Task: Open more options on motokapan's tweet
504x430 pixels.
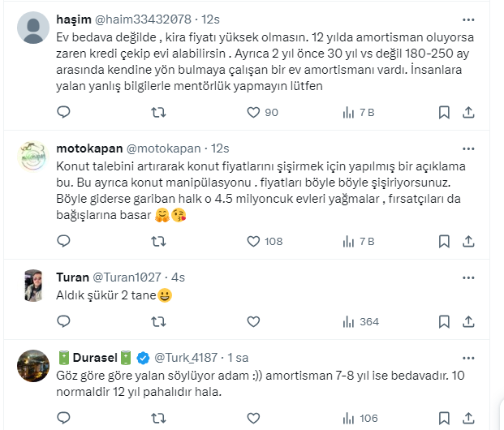Action: click(x=469, y=148)
